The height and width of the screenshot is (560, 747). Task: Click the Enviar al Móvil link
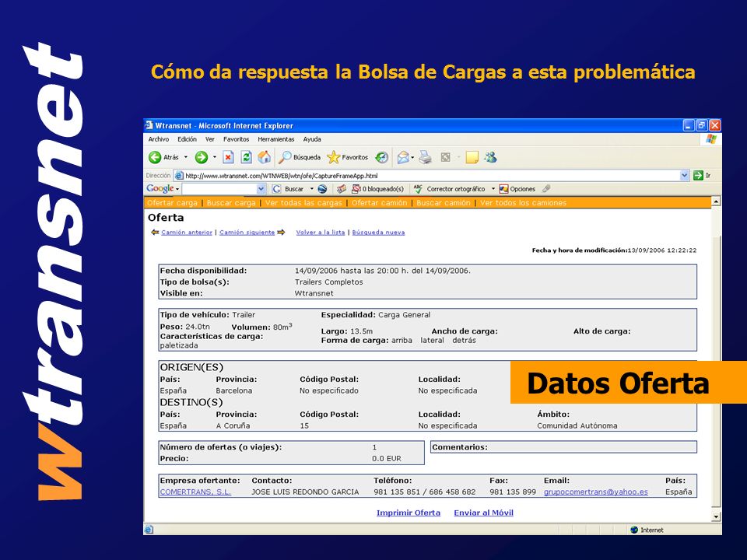pos(483,513)
